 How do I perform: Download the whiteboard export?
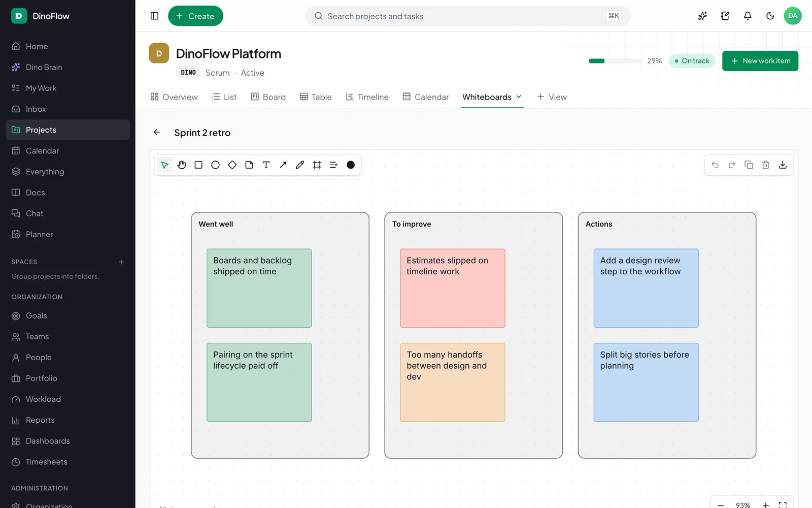click(783, 165)
